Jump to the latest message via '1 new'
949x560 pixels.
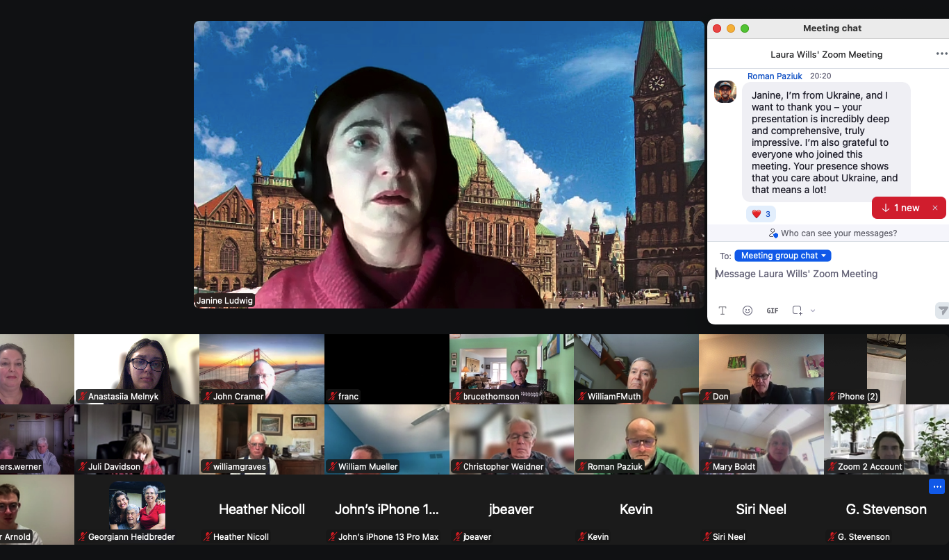point(900,208)
